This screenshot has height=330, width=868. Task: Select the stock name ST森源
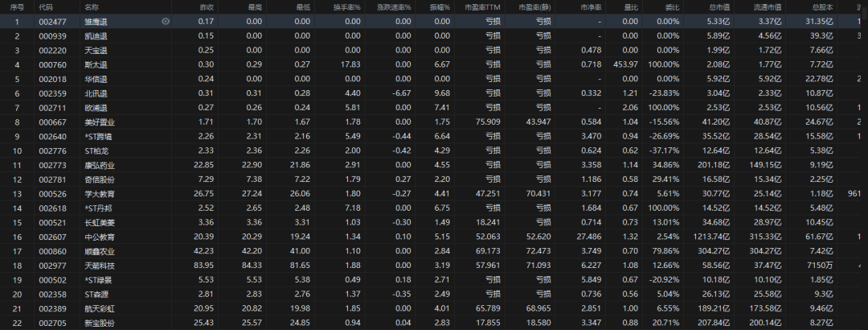(x=97, y=295)
